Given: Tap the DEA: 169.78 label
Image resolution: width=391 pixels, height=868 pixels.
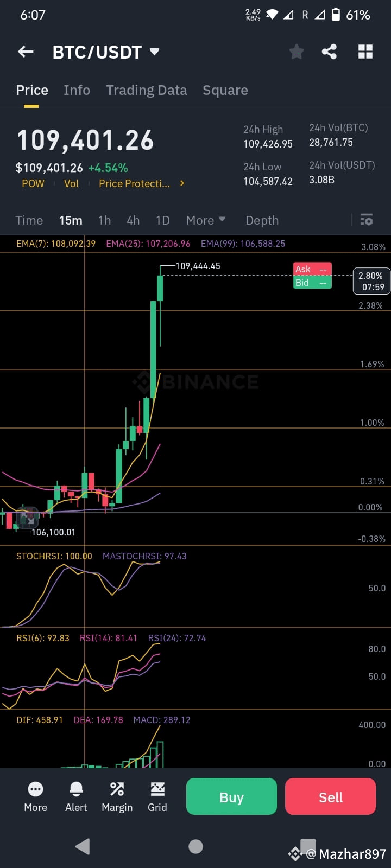Looking at the screenshot, I should click(x=98, y=720).
